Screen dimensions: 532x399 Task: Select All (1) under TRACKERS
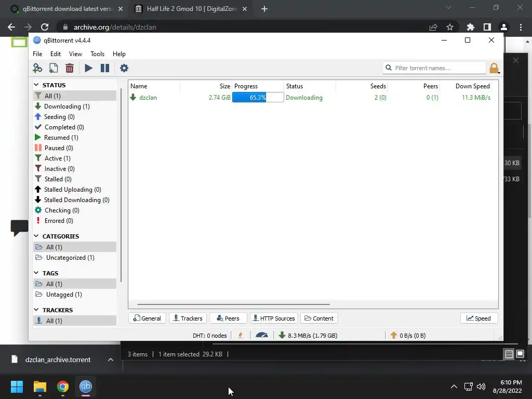75,321
